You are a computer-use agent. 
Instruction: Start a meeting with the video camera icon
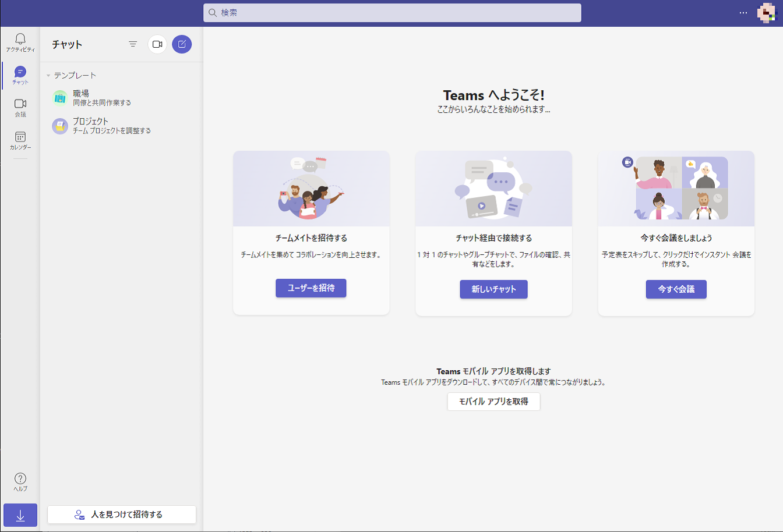pyautogui.click(x=157, y=44)
